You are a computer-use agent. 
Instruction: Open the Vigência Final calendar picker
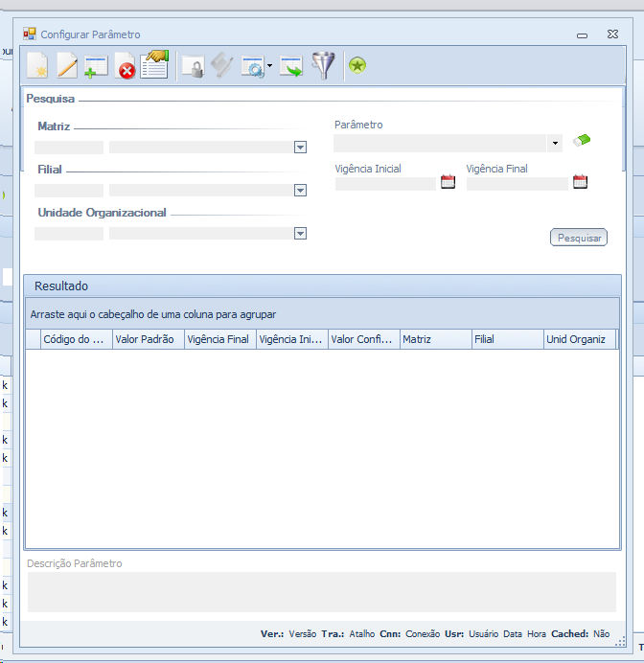click(x=579, y=182)
